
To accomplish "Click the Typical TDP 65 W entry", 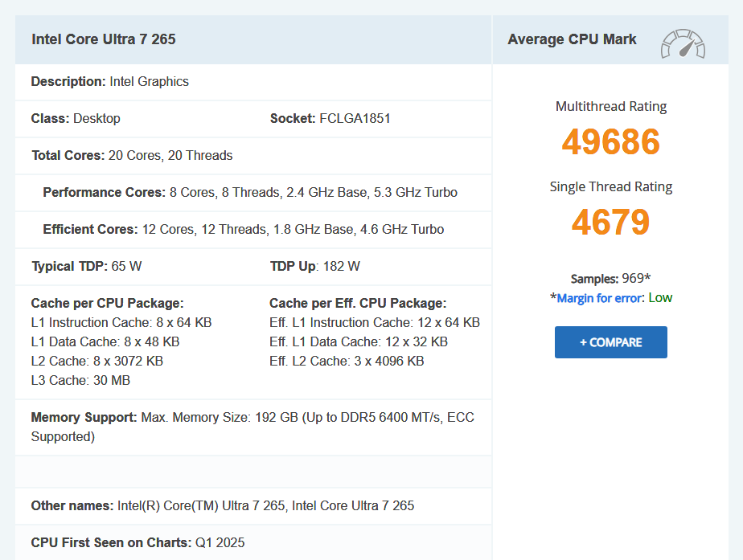I will coord(86,267).
